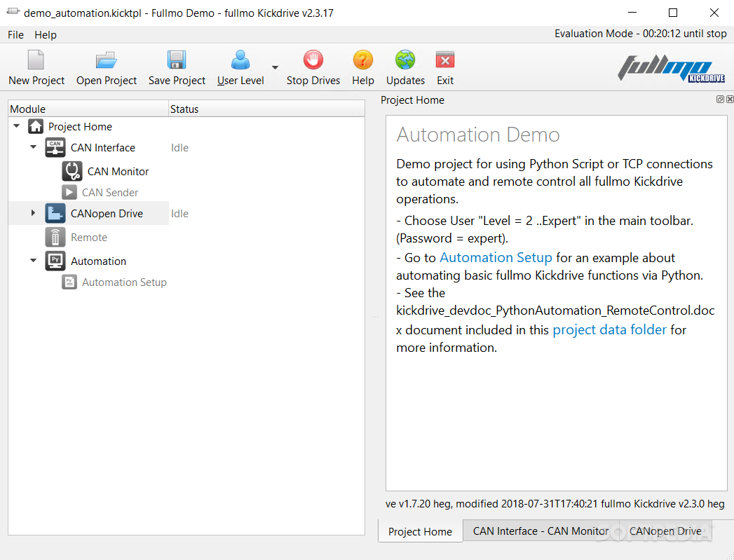Click the Project Home house icon
The image size is (734, 560).
pyautogui.click(x=36, y=126)
